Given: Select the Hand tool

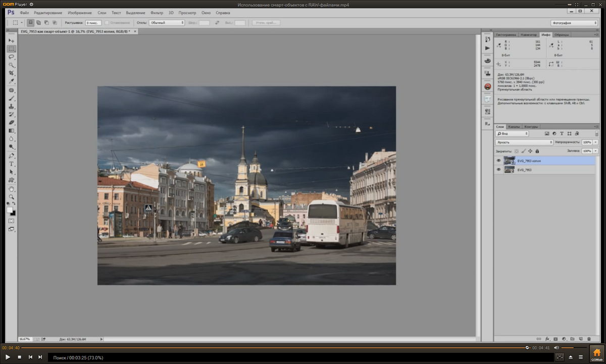Looking at the screenshot, I should [x=11, y=189].
